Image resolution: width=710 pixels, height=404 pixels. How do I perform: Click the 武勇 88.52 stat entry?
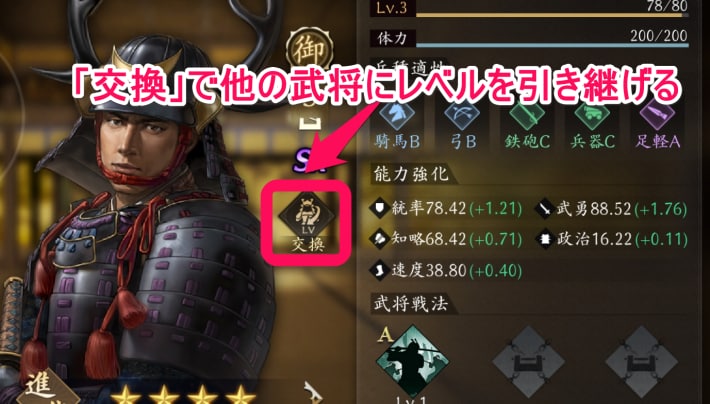[x=611, y=209]
